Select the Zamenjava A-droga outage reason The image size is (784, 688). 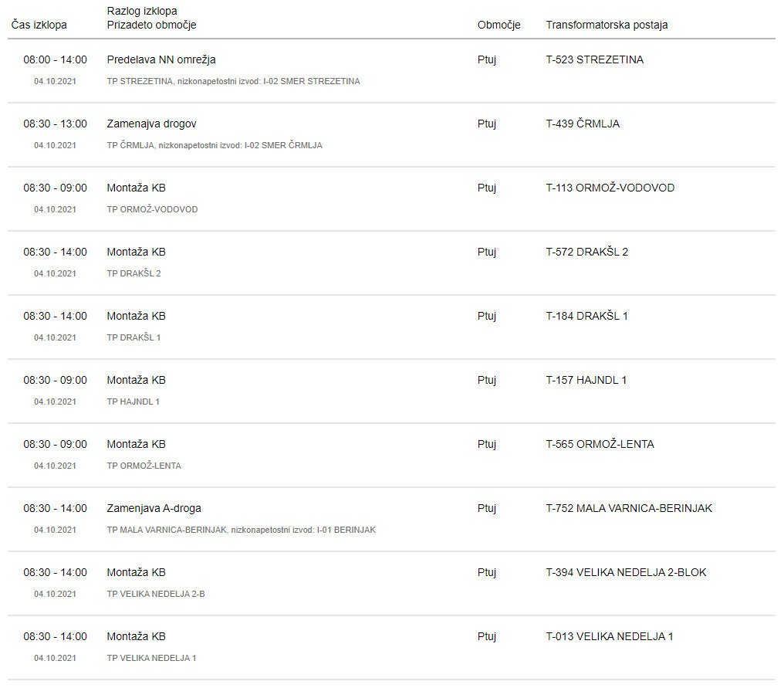point(154,508)
